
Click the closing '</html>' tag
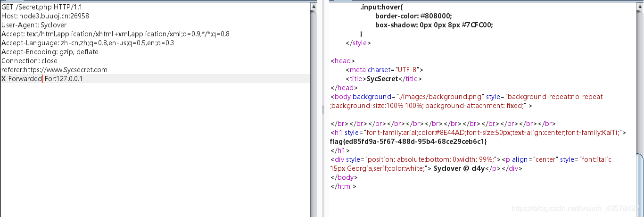pyautogui.click(x=343, y=186)
